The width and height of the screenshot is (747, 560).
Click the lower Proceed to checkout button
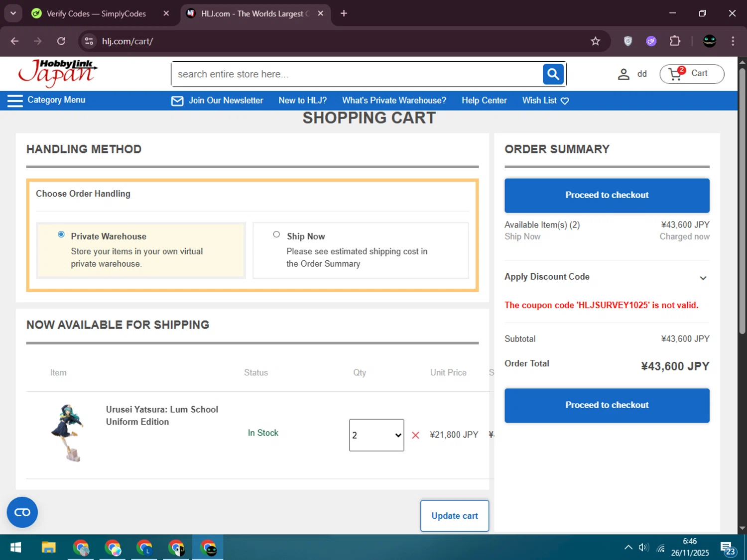(607, 405)
